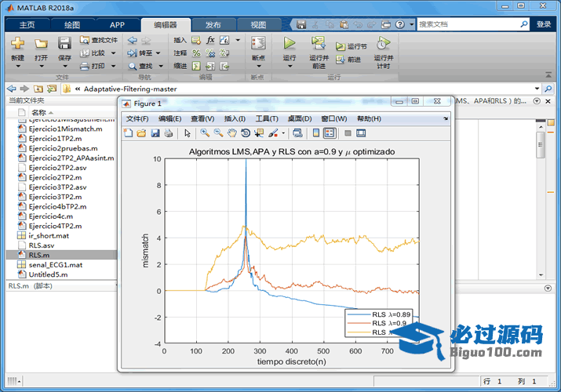Open the 帮助(H) menu in Figure 1
The image size is (561, 392).
point(369,119)
